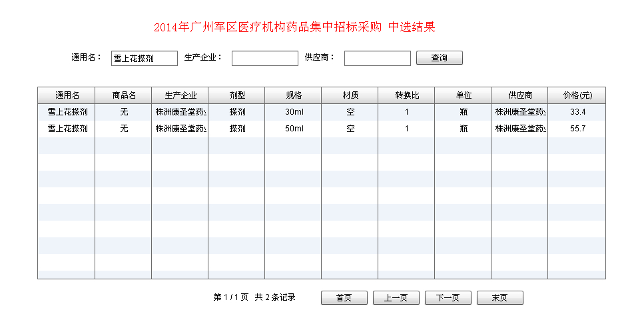
Task: Click the 33.4 price cell
Action: pos(577,112)
